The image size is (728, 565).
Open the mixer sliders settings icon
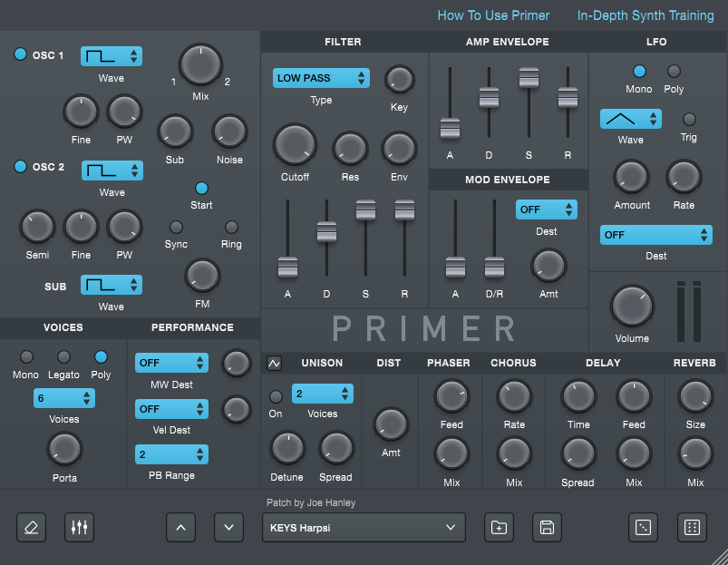point(79,527)
